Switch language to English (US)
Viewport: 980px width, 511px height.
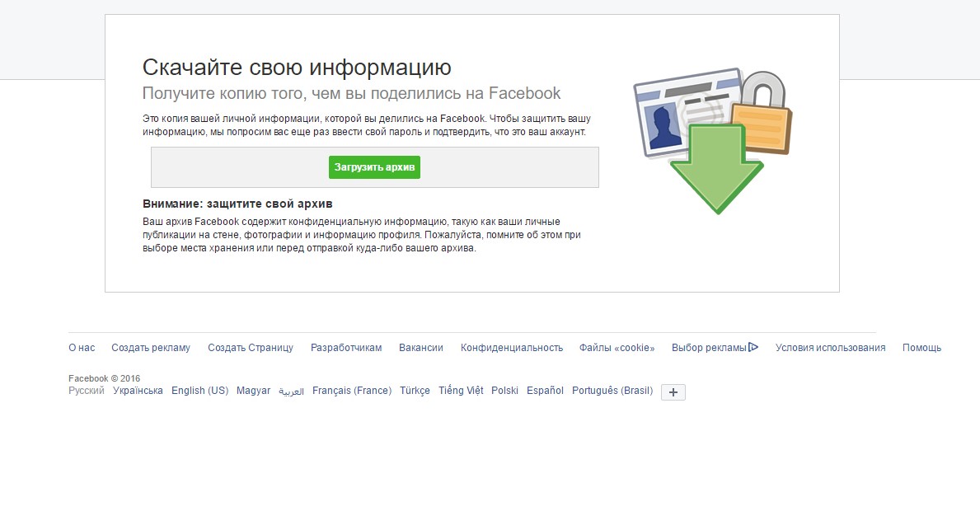(x=200, y=391)
